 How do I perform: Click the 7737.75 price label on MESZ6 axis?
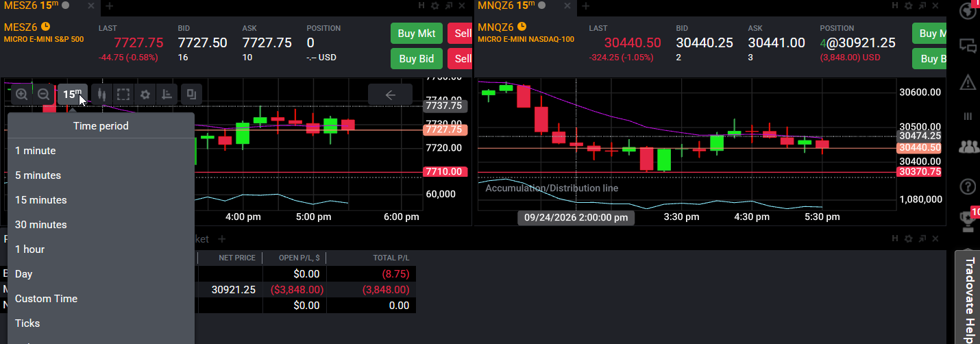[x=445, y=106]
